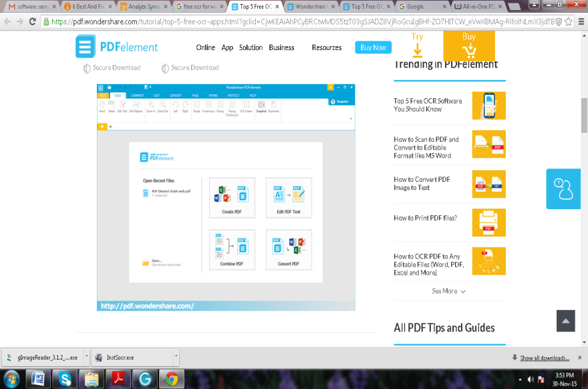Open the Online menu item
Viewport: 588px width, 389px height.
pos(206,47)
